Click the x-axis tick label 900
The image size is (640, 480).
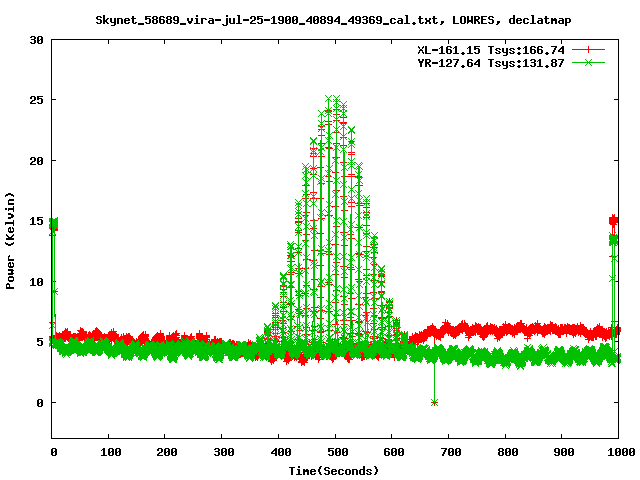[x=564, y=452]
